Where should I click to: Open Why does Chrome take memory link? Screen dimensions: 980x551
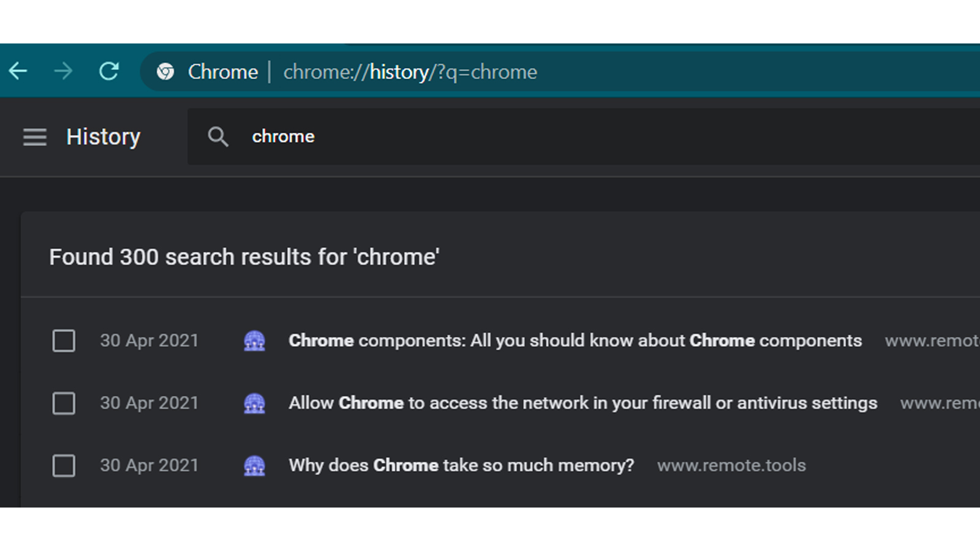coord(461,465)
